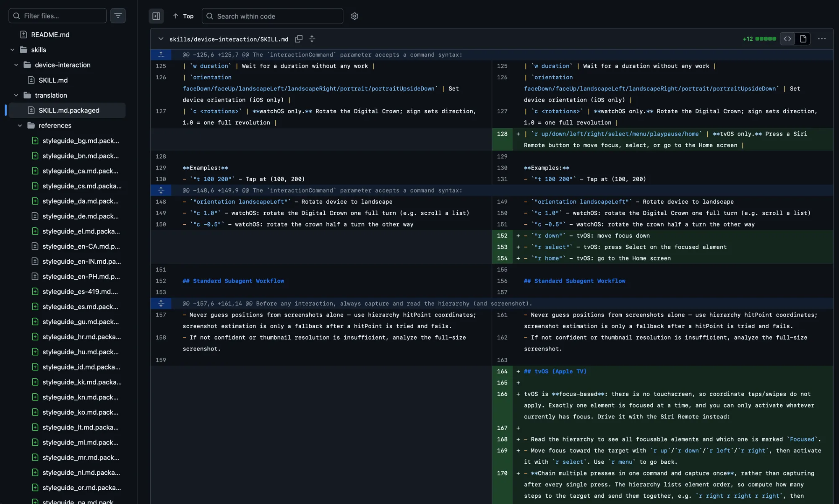Collapse the translation folder
This screenshot has height=504, width=839.
tap(16, 95)
